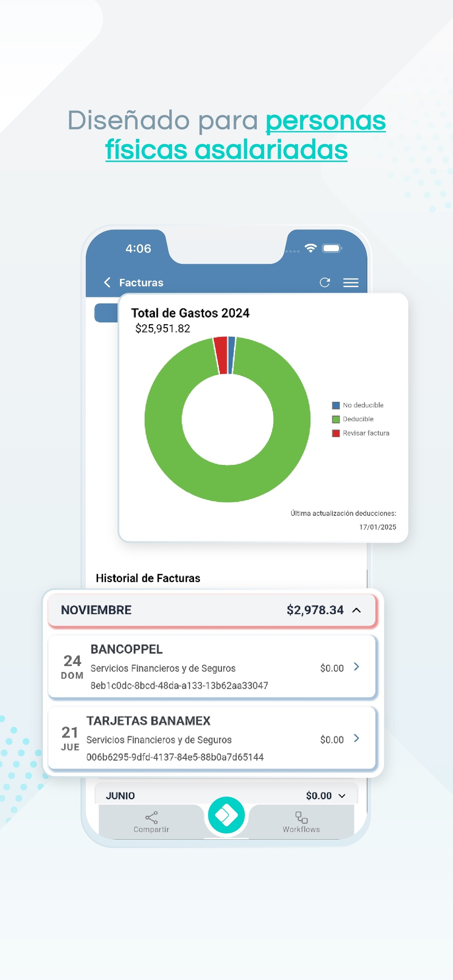Tap Última actualización deducciones label

[343, 513]
